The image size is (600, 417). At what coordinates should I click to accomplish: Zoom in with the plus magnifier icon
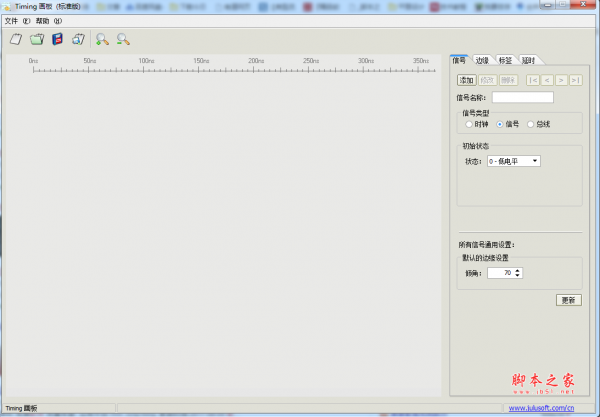(x=102, y=39)
